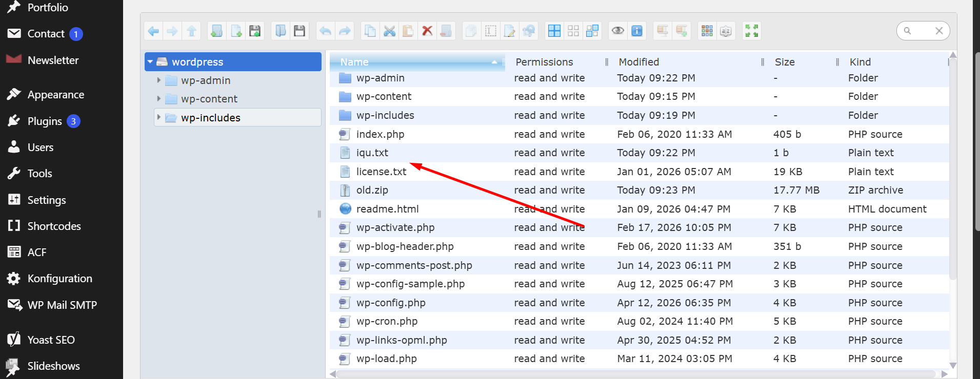Viewport: 980px width, 379px height.
Task: Paste files with the clipboard icon
Action: (408, 31)
